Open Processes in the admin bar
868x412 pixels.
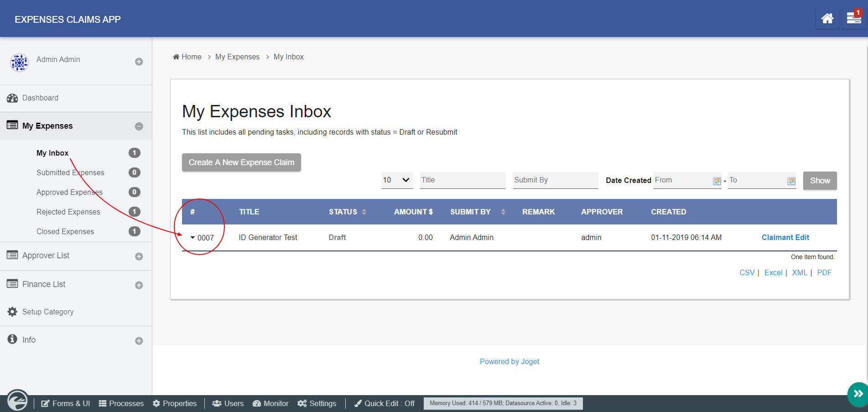(x=121, y=403)
